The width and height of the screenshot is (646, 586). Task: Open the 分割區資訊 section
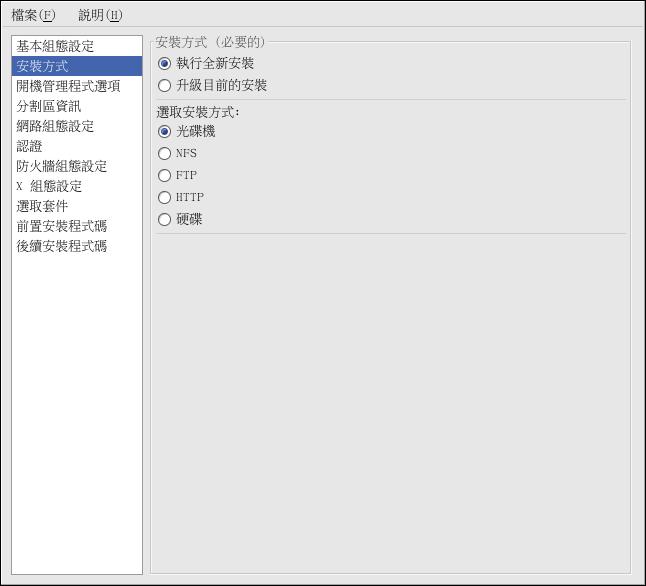tap(49, 107)
